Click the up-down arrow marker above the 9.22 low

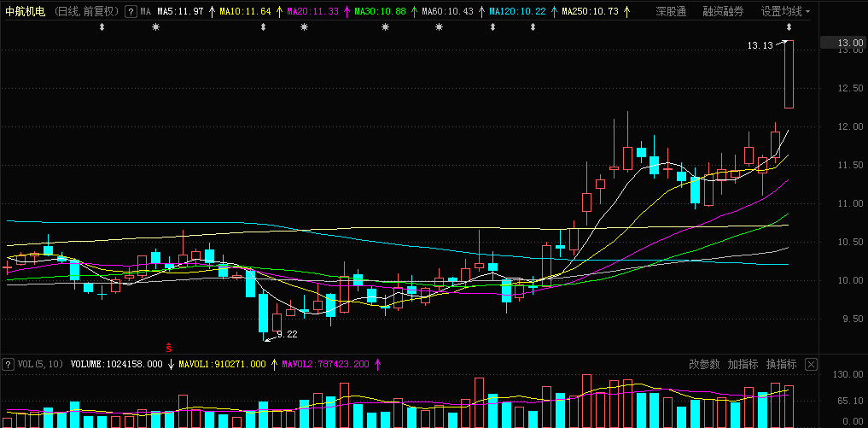264,27
